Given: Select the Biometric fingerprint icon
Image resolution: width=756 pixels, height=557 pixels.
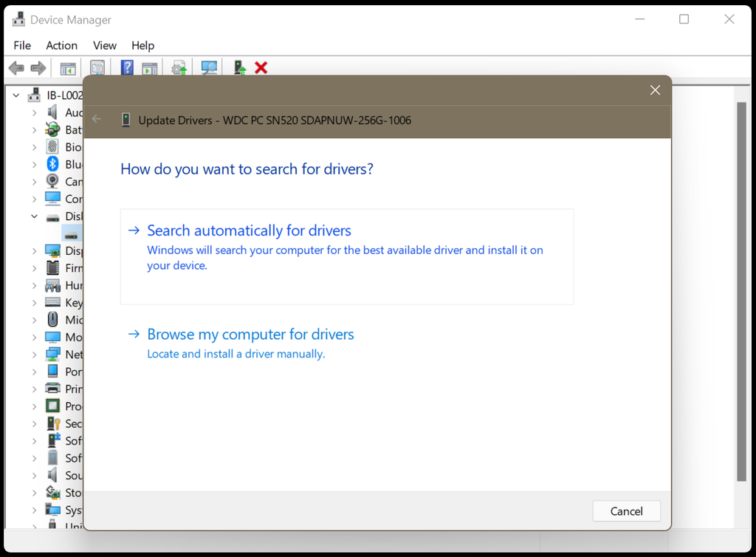Looking at the screenshot, I should coord(52,146).
